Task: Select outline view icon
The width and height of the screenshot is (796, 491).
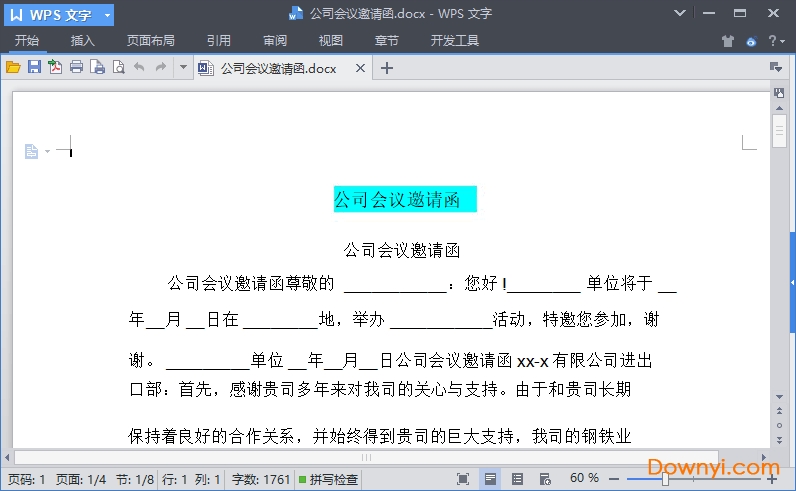Action: pyautogui.click(x=517, y=479)
